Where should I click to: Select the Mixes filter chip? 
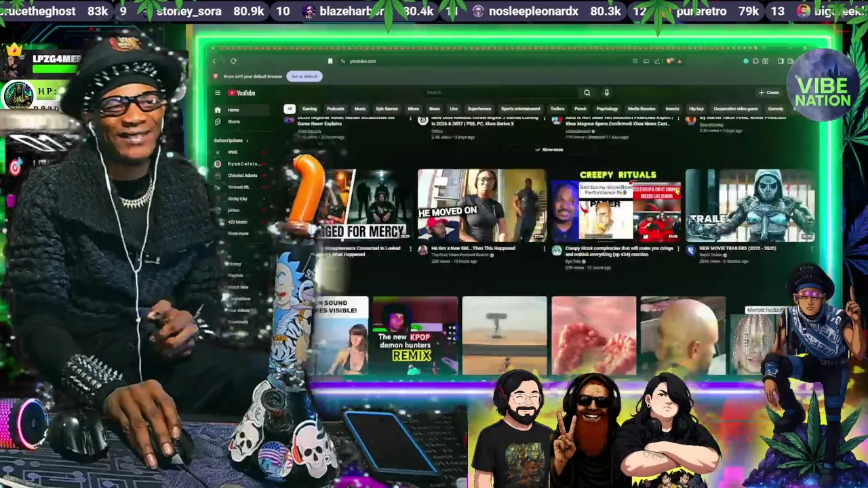[x=413, y=108]
